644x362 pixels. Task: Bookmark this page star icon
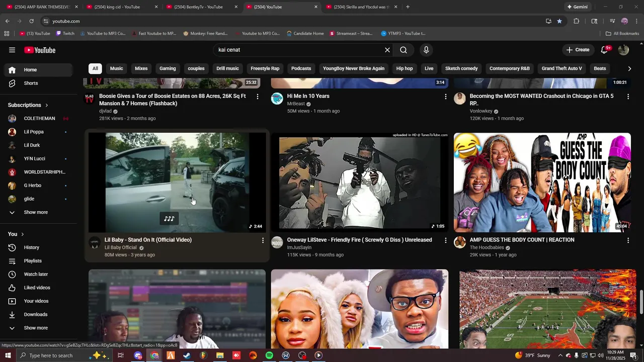coord(559,21)
